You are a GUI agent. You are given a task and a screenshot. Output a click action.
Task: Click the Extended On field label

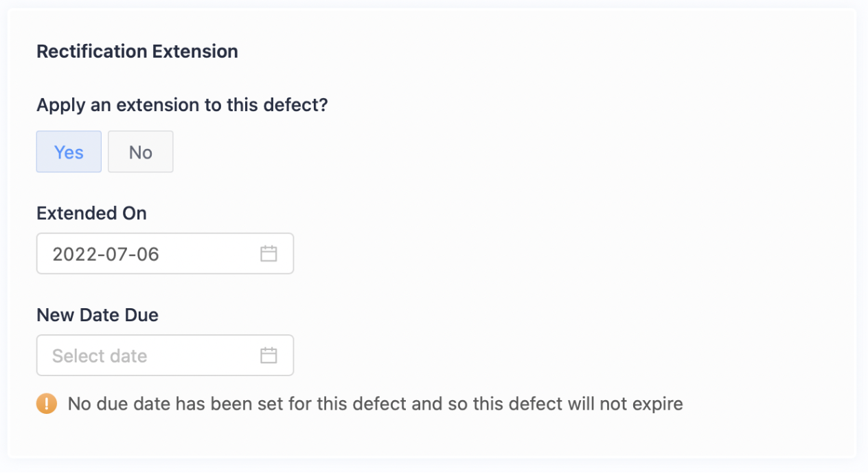click(91, 213)
